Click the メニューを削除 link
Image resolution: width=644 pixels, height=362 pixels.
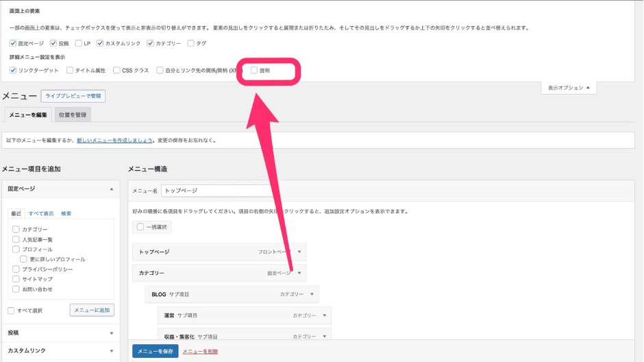[200, 351]
